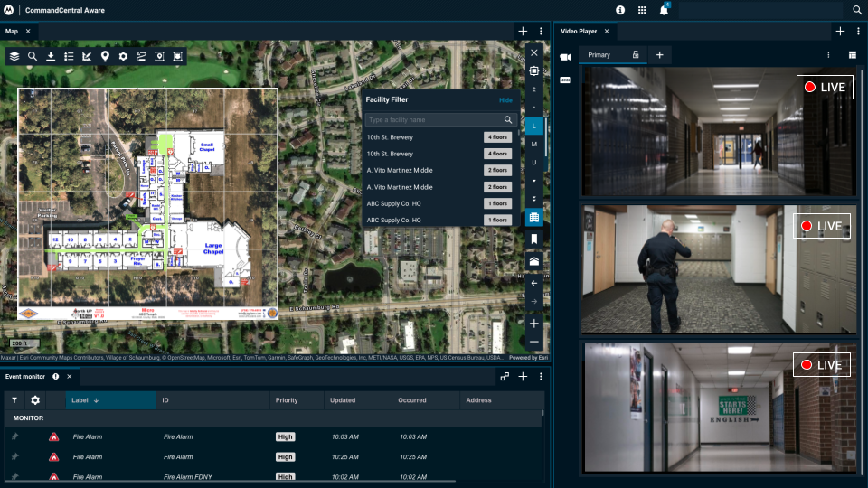This screenshot has height=488, width=868.
Task: Zoom in the map with plus button
Action: click(x=534, y=323)
